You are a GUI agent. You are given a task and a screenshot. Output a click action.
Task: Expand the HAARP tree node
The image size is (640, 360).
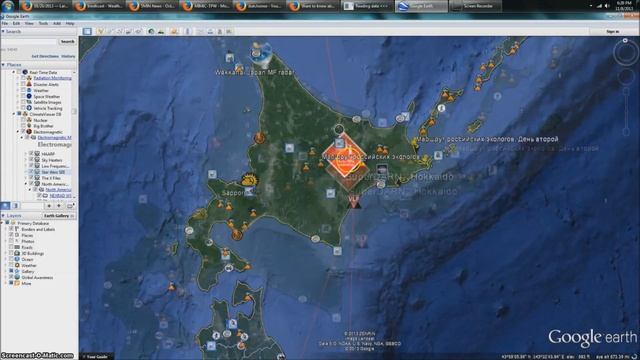pos(26,154)
